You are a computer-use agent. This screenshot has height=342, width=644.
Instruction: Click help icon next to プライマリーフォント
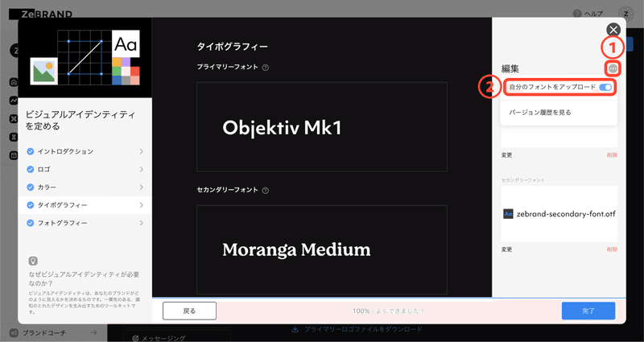pyautogui.click(x=266, y=68)
